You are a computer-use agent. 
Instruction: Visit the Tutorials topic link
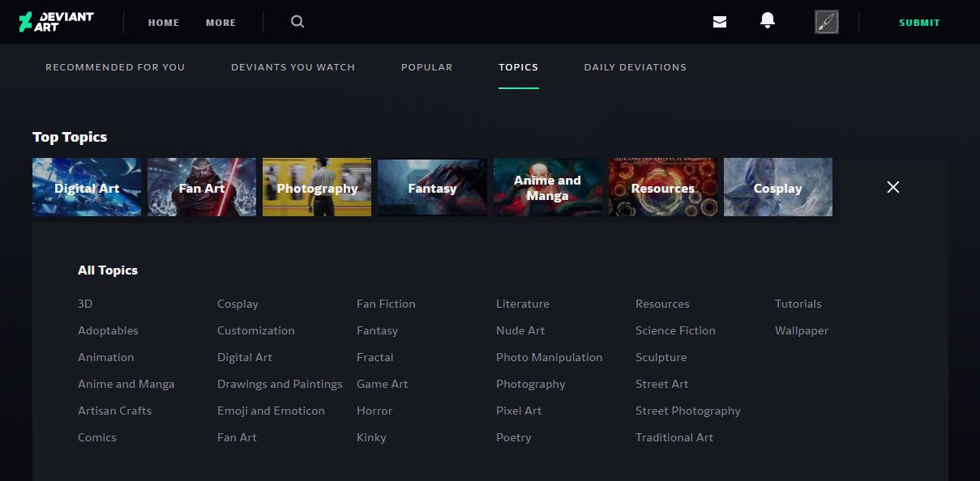click(798, 304)
